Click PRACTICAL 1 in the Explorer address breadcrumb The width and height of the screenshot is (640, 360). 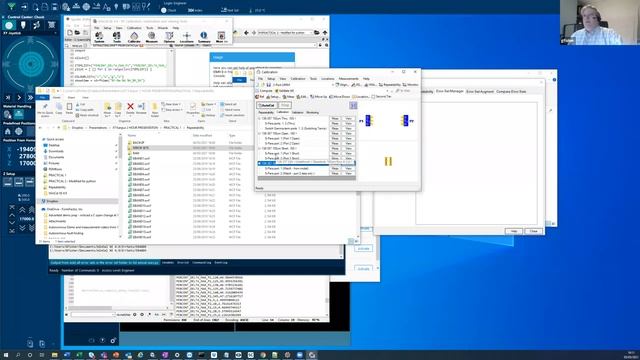pyautogui.click(x=172, y=128)
